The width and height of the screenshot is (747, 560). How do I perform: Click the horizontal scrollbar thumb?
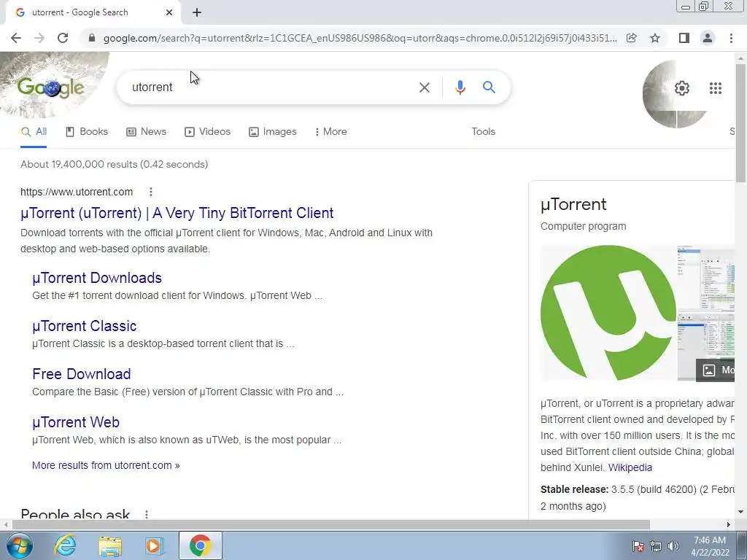point(331,524)
